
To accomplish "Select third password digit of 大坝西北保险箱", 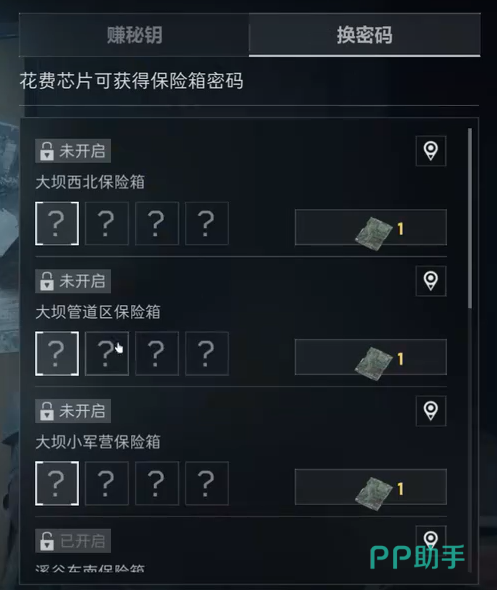I will coord(157,224).
